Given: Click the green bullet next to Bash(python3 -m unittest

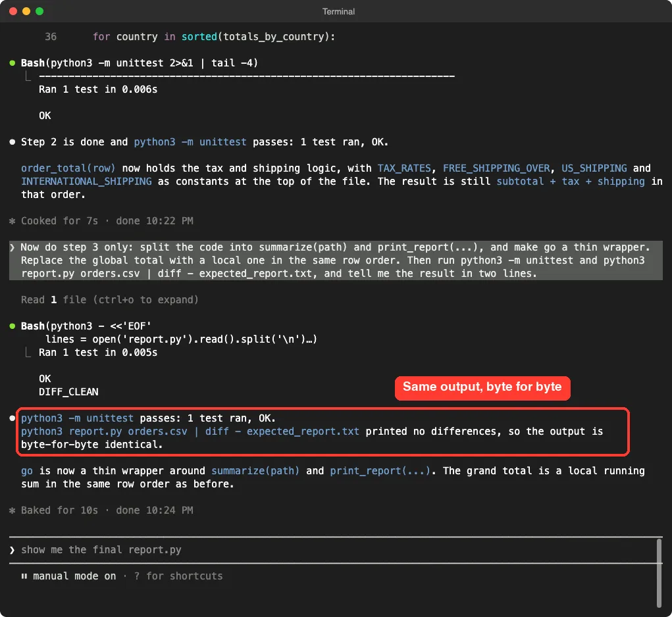Looking at the screenshot, I should click(13, 63).
